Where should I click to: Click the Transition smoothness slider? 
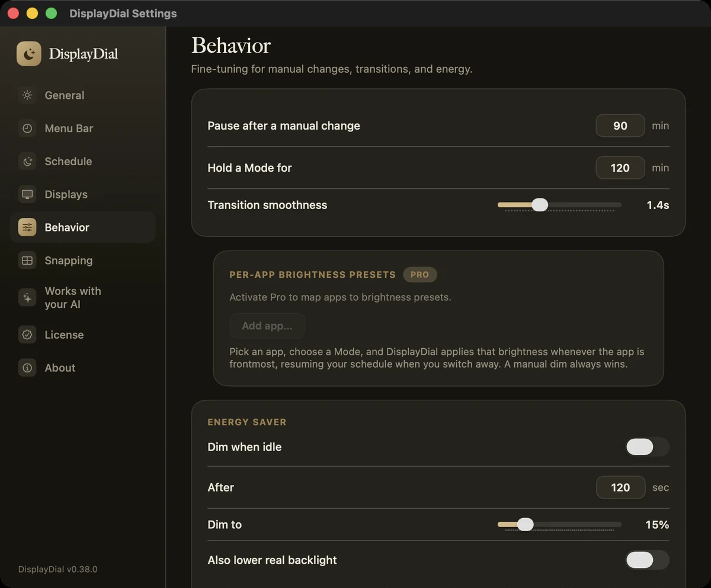click(559, 205)
